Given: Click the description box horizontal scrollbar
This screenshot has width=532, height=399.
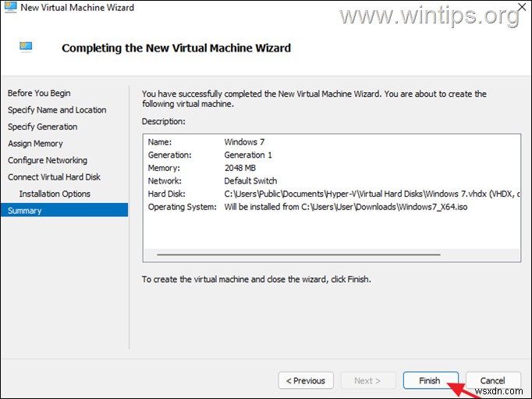Looking at the screenshot, I should point(299,255).
